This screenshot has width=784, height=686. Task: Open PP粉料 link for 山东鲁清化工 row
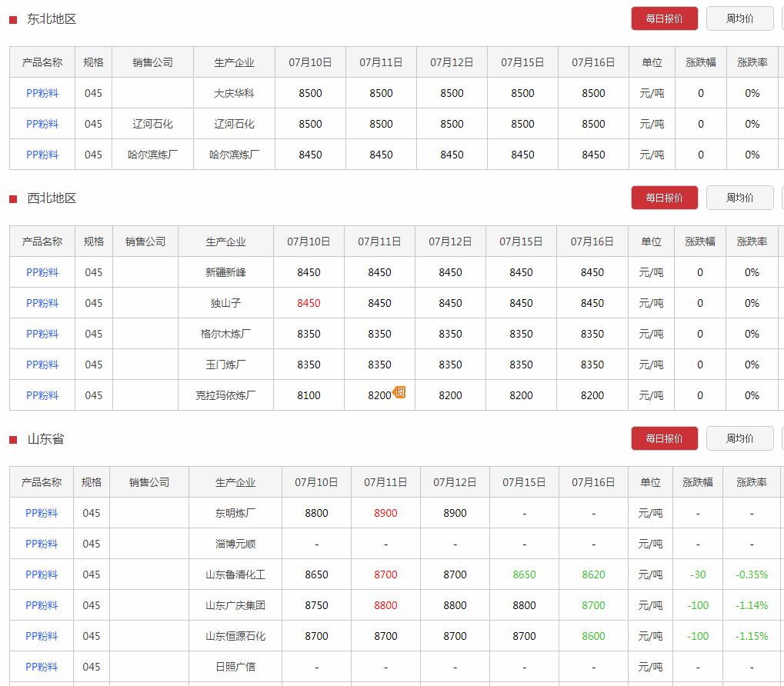(42, 574)
